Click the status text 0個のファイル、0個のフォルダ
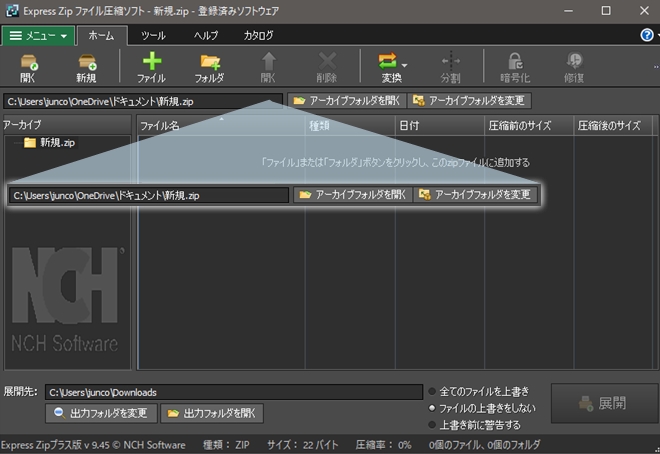Image resolution: width=660 pixels, height=454 pixels. [x=484, y=445]
